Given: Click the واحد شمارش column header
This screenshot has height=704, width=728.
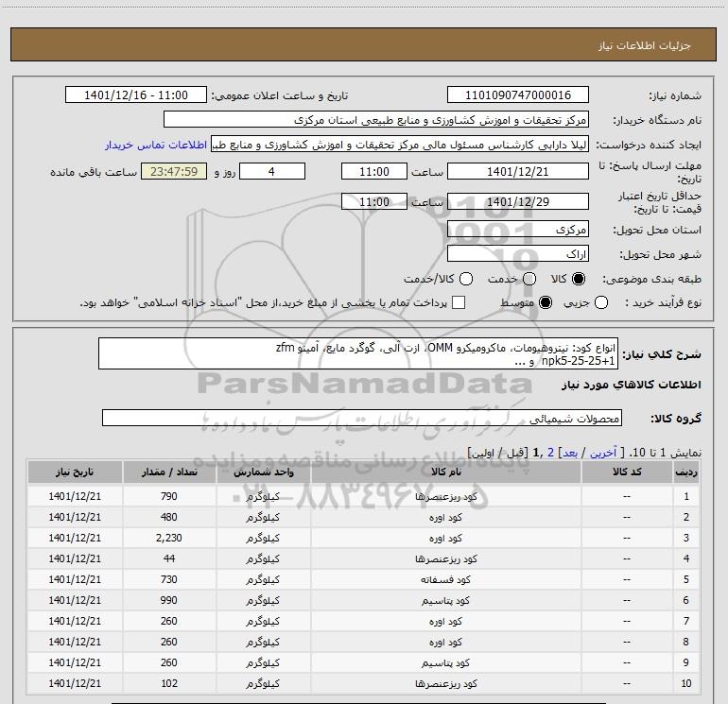Looking at the screenshot, I should 263,472.
